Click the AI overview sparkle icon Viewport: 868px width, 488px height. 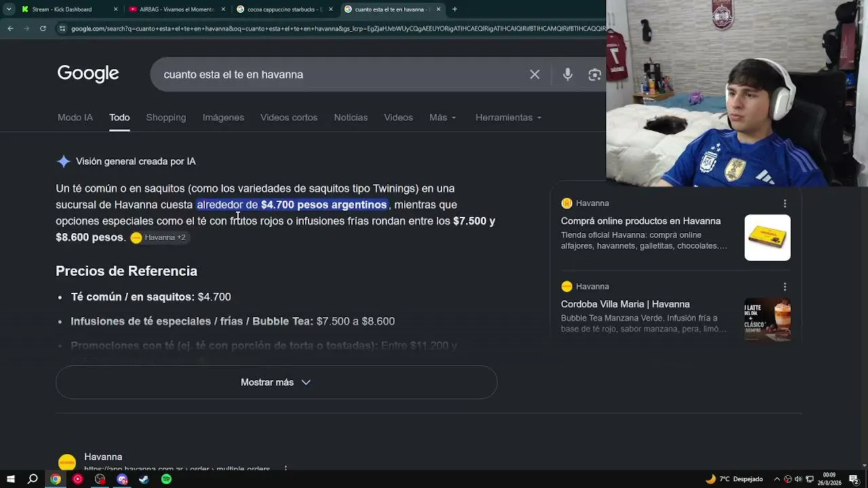coord(64,161)
